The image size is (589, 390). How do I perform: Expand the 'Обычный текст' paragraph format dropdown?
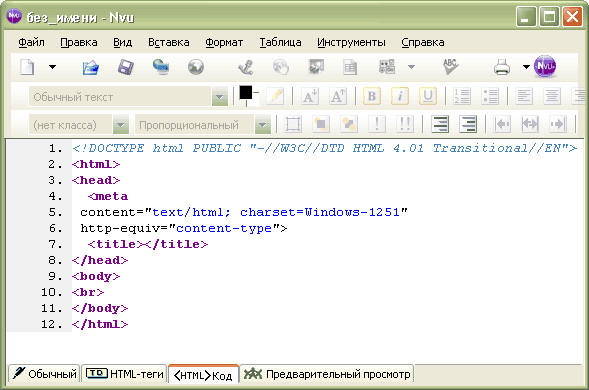[x=220, y=97]
